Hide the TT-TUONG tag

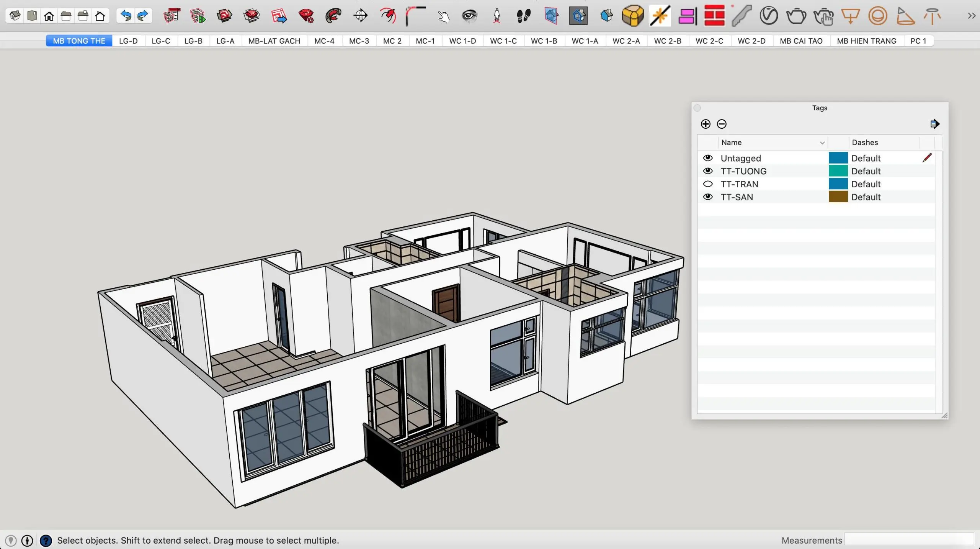(x=708, y=171)
